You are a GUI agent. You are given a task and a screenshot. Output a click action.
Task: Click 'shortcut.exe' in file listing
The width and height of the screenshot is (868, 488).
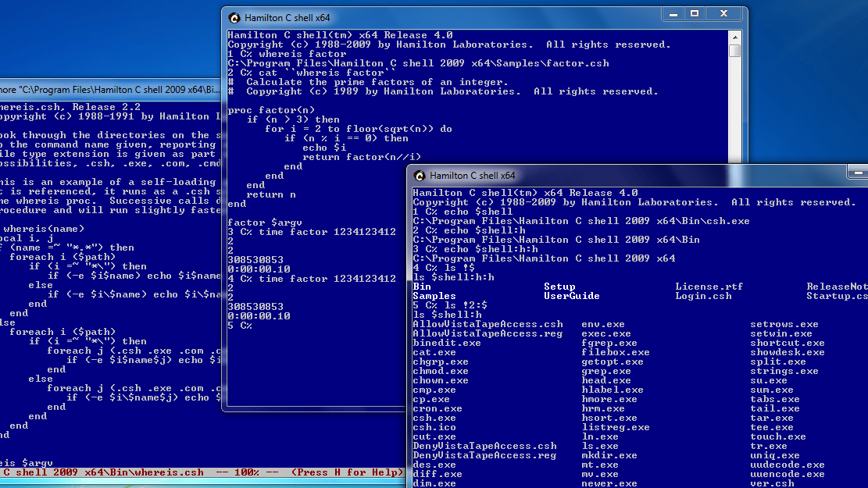(x=788, y=343)
